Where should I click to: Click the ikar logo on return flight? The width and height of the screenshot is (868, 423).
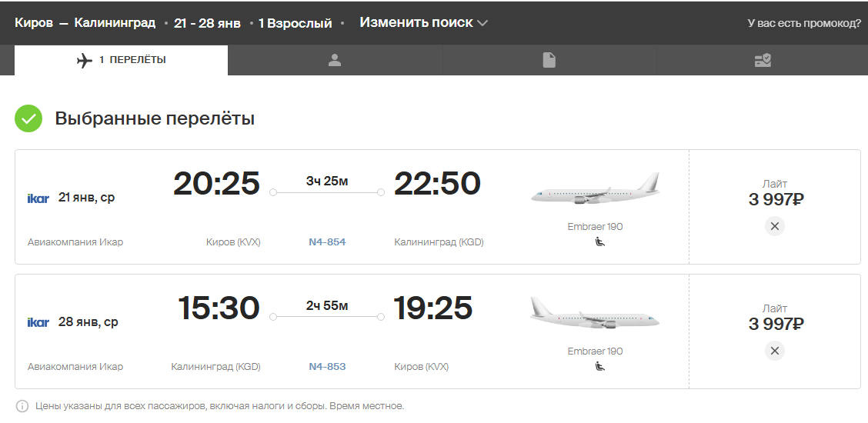[38, 322]
